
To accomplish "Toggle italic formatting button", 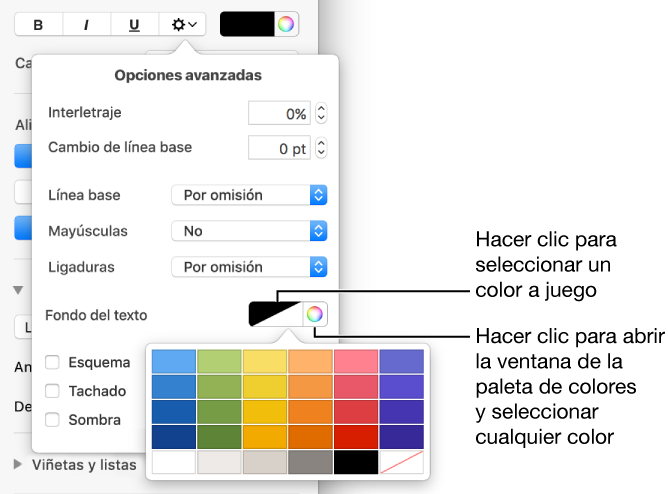I will 86,25.
